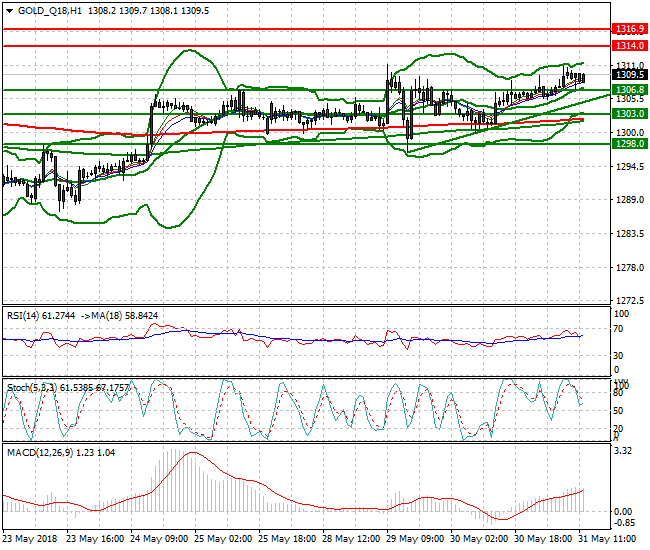Click the green 1306.8 level label

pos(629,90)
